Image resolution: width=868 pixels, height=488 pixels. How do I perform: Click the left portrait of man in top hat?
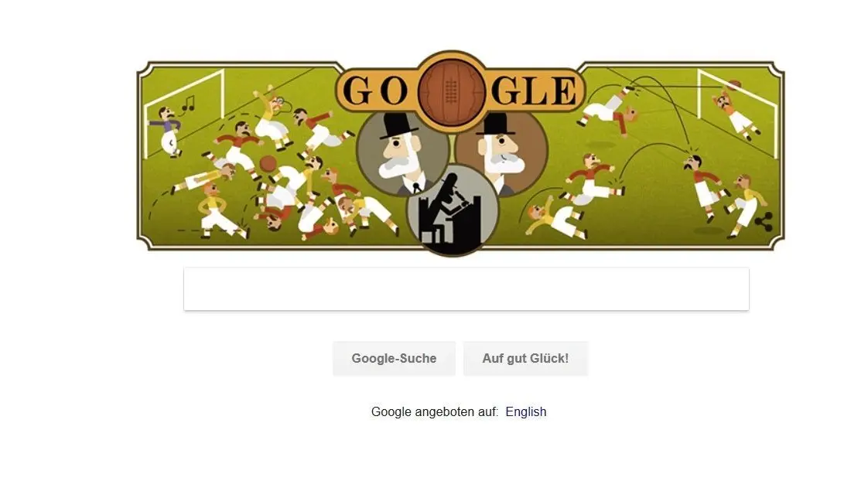pos(402,151)
